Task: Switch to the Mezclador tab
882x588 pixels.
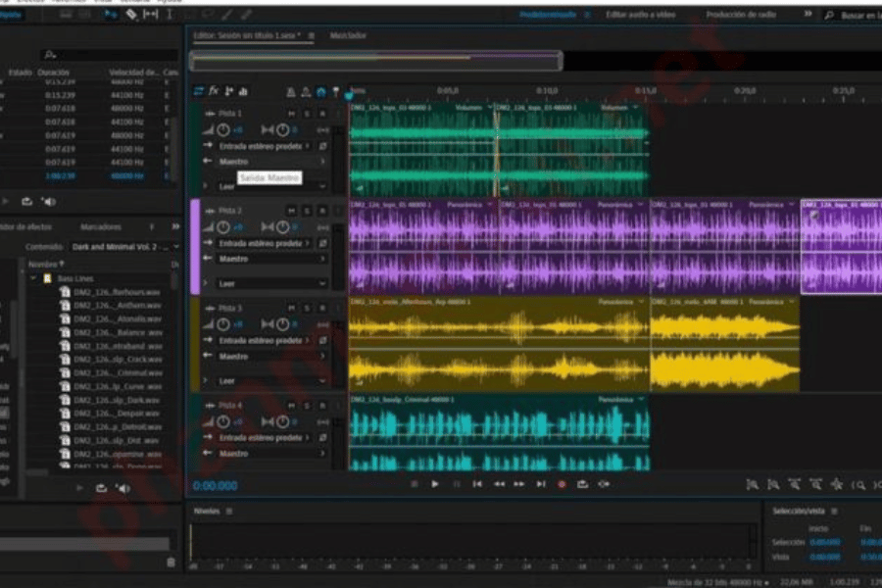Action: (x=350, y=34)
